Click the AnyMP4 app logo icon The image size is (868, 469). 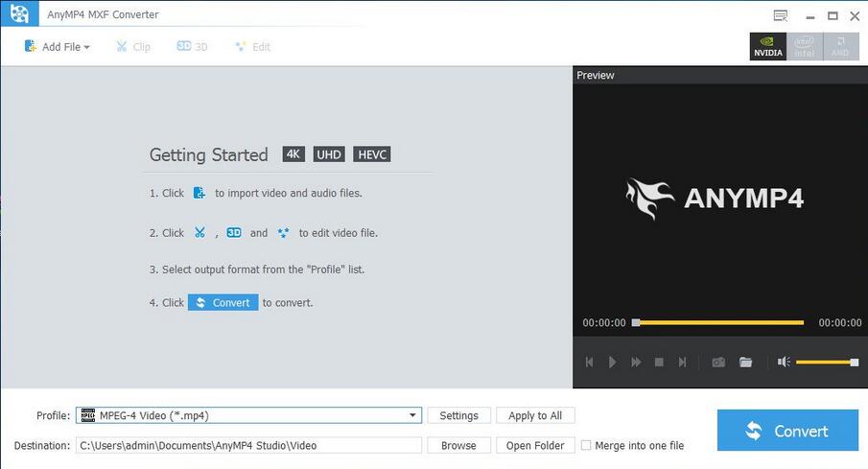click(19, 13)
